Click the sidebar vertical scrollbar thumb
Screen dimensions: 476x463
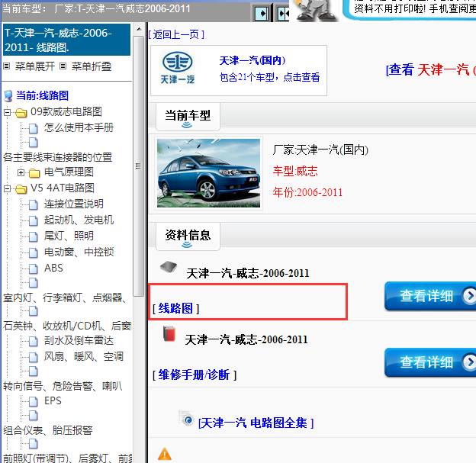(x=139, y=166)
